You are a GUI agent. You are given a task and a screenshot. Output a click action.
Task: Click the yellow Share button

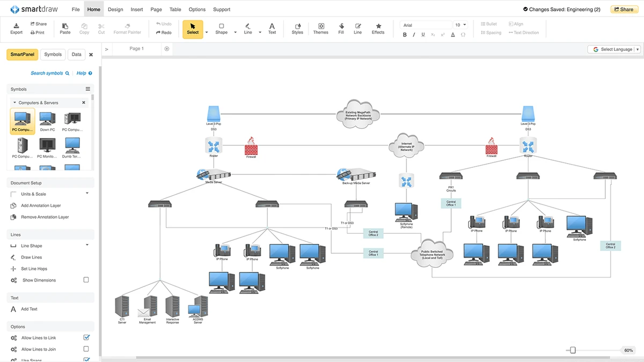point(624,9)
